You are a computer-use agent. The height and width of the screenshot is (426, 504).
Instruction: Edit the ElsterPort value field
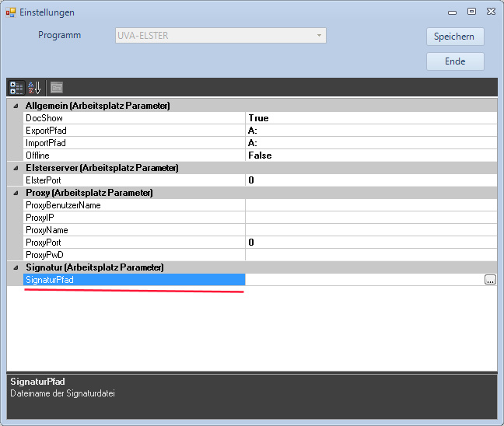369,180
